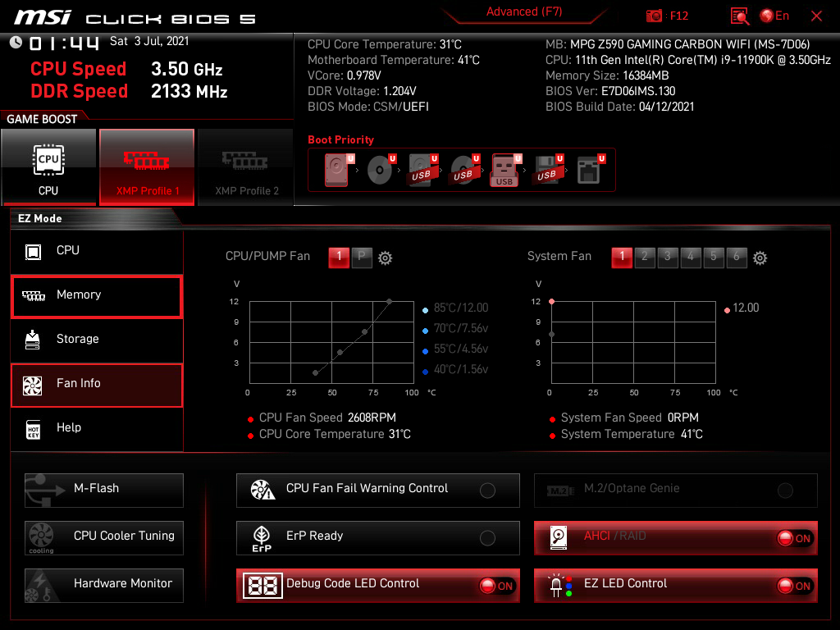
Task: Select System Fan 4 button
Action: (x=691, y=257)
